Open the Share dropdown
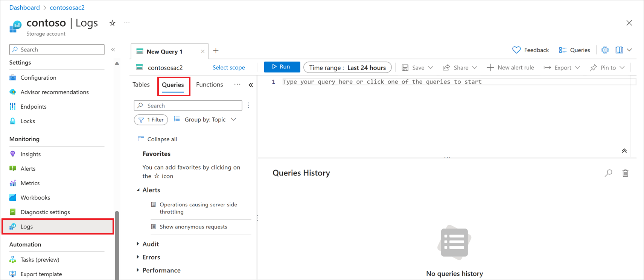This screenshot has width=644, height=280. 460,68
